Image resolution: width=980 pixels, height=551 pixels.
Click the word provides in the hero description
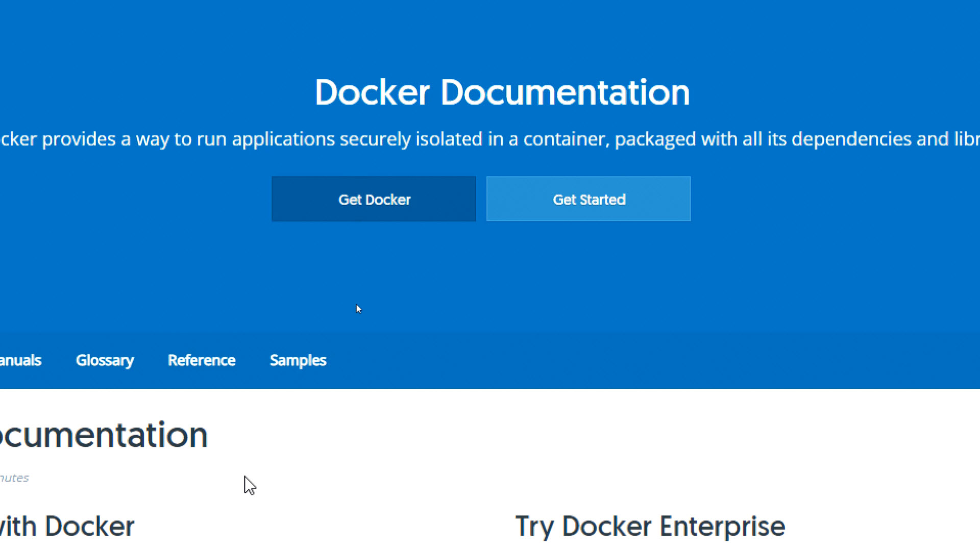(x=79, y=139)
